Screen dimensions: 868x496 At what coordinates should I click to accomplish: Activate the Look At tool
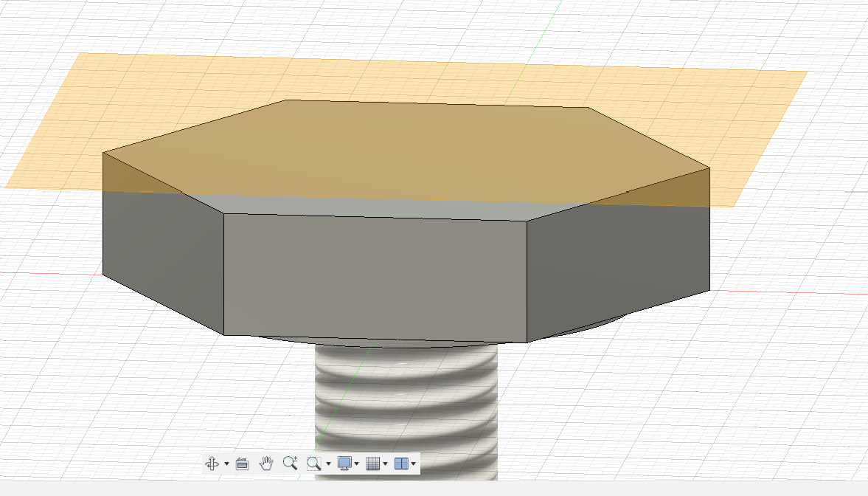point(242,464)
